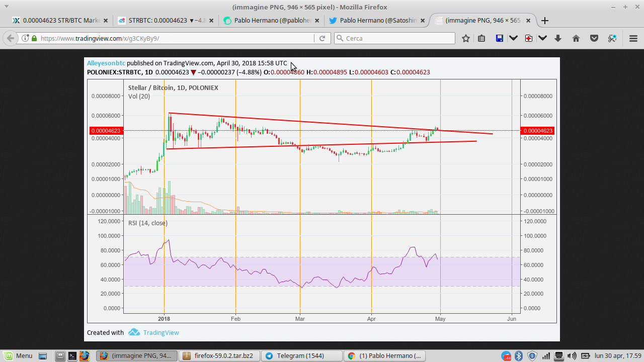Click the Vol (20) indicator label
This screenshot has height=362, width=644.
[139, 96]
